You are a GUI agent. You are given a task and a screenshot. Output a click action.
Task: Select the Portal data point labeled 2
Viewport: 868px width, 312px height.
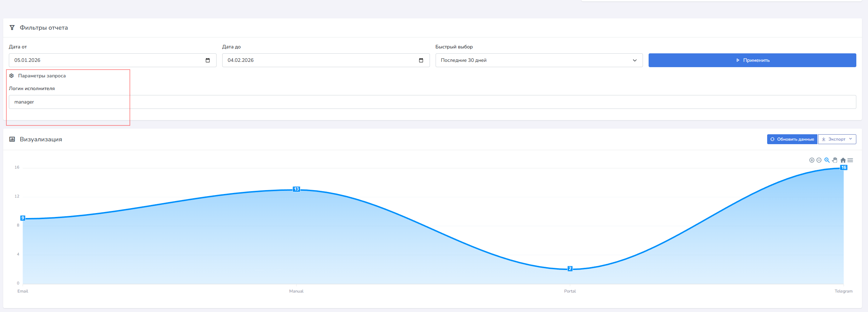point(570,269)
